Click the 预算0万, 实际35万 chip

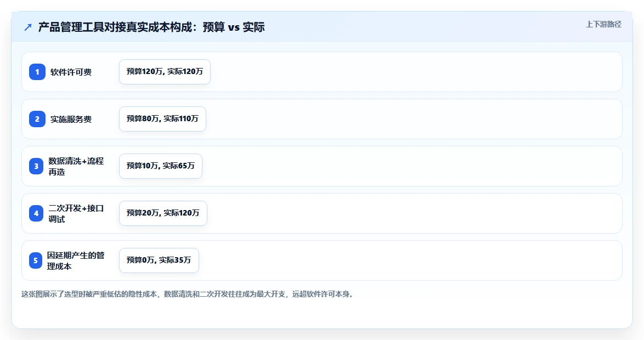pyautogui.click(x=159, y=260)
